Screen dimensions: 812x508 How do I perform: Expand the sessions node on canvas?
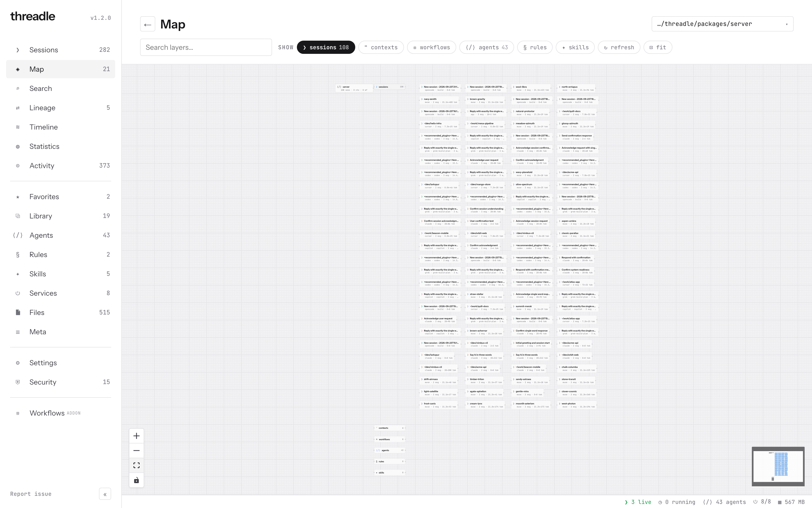(390, 87)
